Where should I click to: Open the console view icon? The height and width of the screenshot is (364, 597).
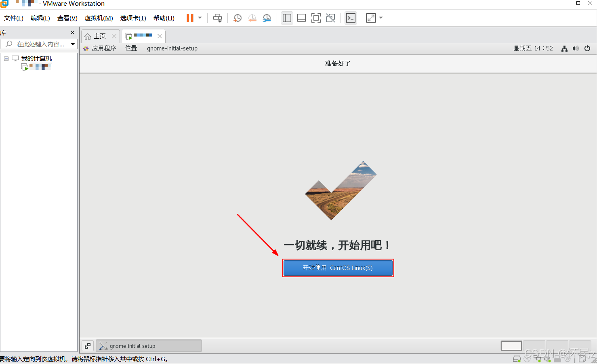351,18
